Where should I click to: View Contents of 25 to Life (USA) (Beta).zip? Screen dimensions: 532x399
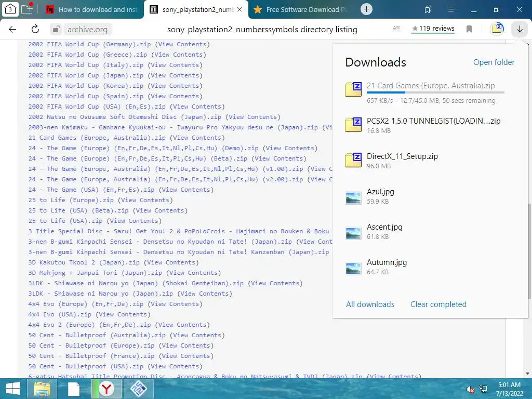tap(160, 210)
